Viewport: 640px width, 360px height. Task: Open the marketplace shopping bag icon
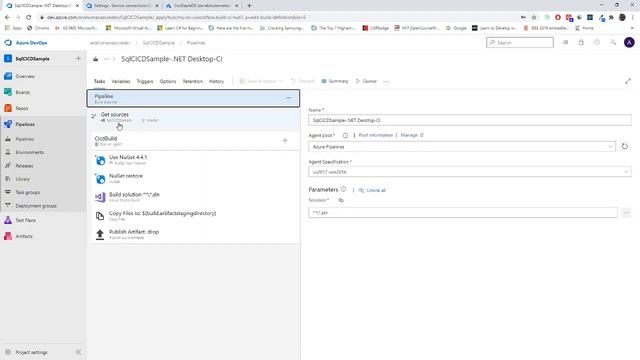click(581, 42)
